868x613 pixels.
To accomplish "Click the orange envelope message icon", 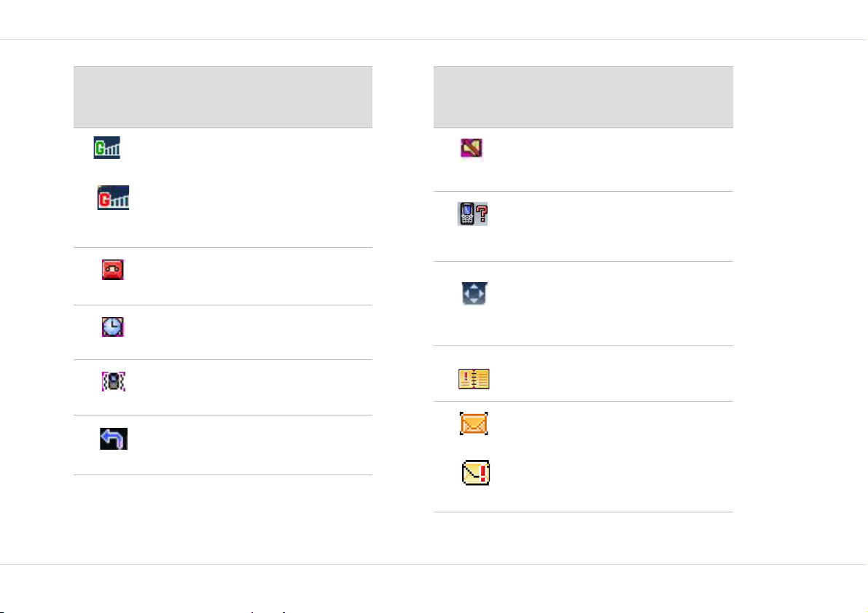I will 474,423.
